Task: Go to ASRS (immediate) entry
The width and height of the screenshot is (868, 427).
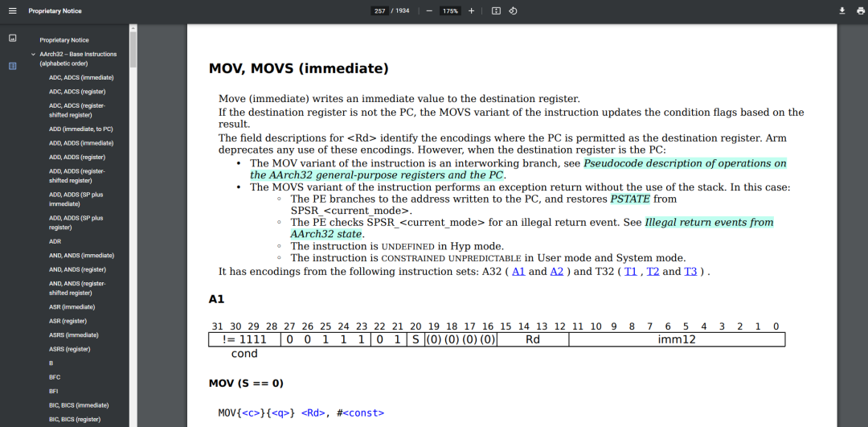Action: tap(74, 335)
